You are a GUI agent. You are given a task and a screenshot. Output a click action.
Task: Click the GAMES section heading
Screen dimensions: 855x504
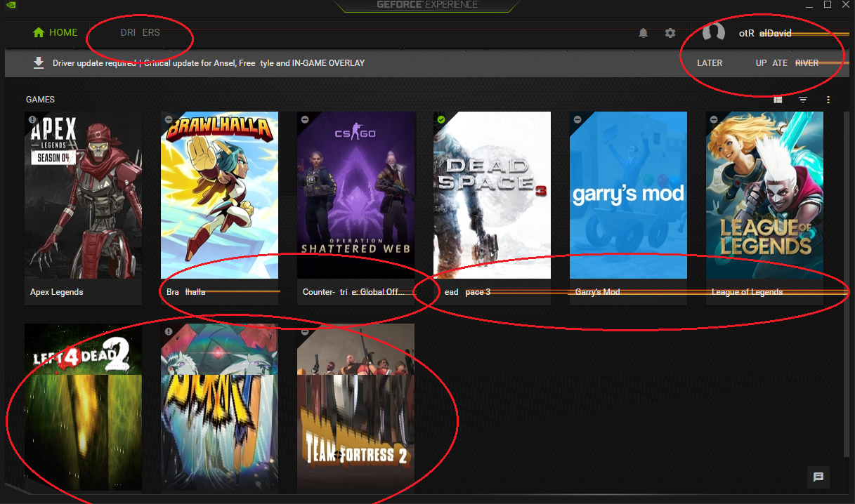tap(40, 100)
